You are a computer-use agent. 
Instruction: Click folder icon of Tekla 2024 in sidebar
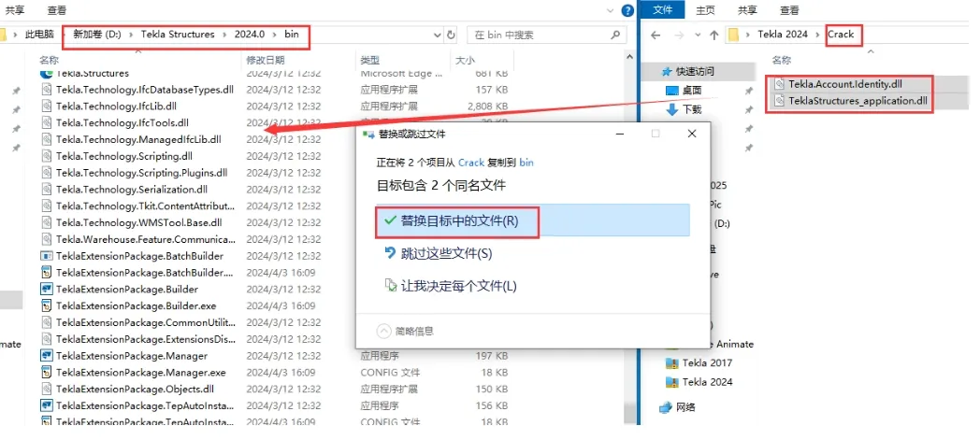tap(671, 382)
